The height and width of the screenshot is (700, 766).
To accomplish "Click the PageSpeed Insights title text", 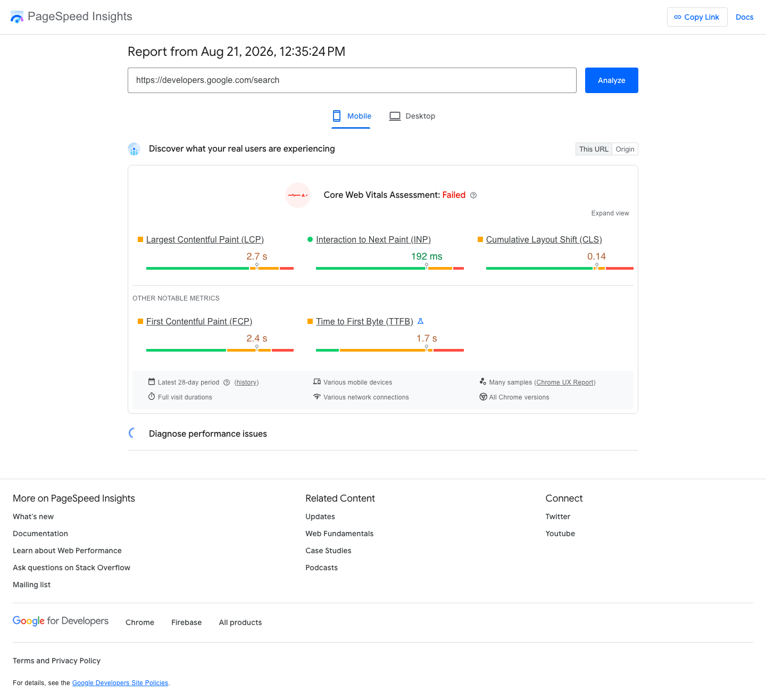I will click(x=80, y=16).
